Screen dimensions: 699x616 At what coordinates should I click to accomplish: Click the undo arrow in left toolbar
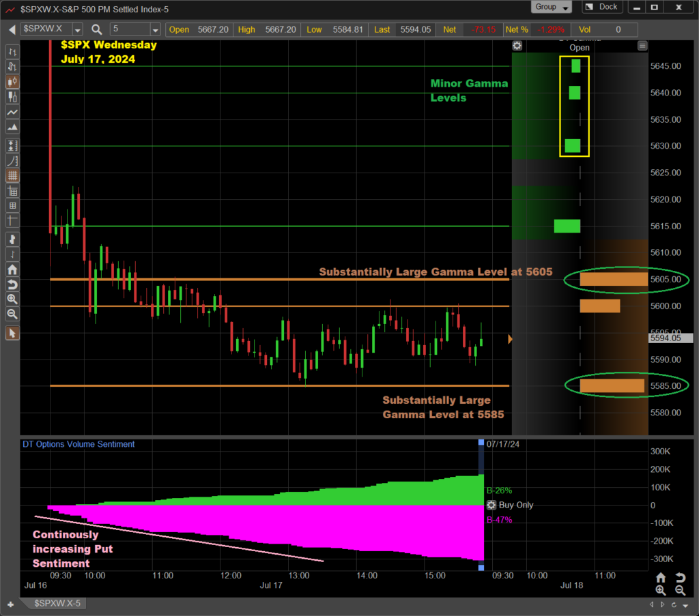[x=12, y=284]
